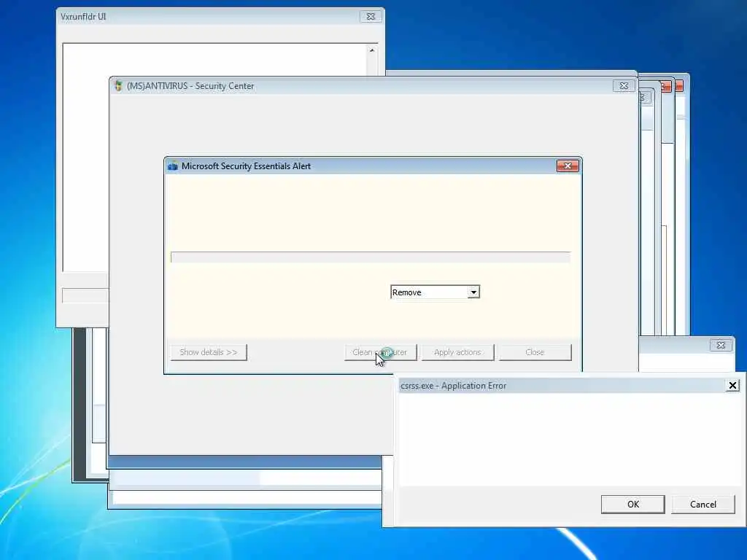
Task: Click OK in csrss.exe Application Error dialog
Action: tap(632, 505)
